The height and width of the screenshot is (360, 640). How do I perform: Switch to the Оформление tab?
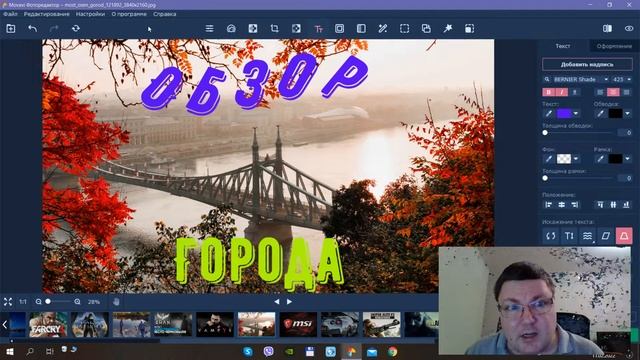pos(614,46)
